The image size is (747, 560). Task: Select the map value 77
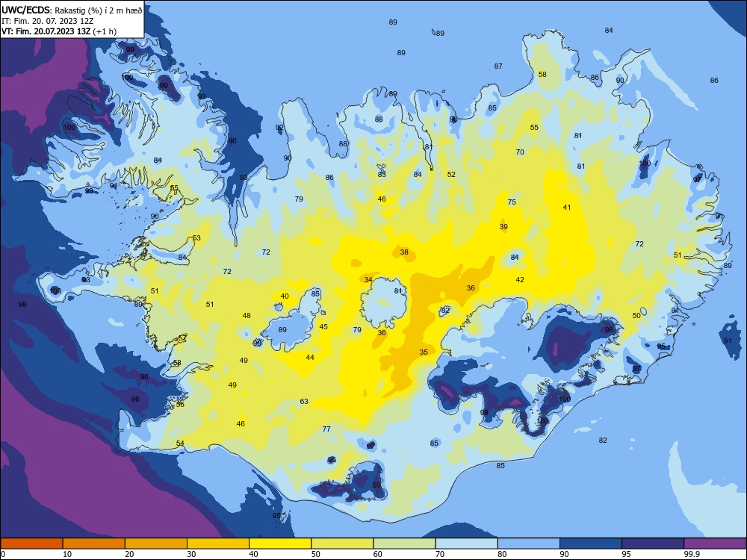[x=326, y=429]
